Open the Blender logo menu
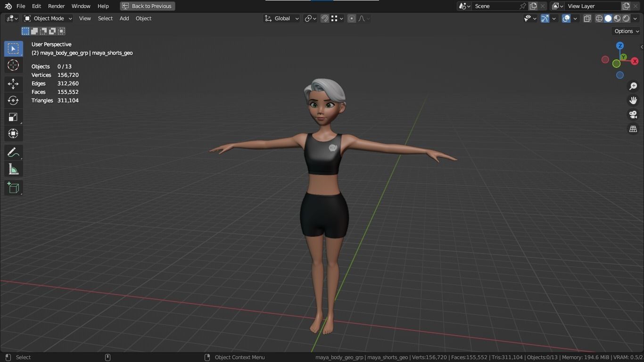Image resolution: width=644 pixels, height=362 pixels. (x=8, y=6)
